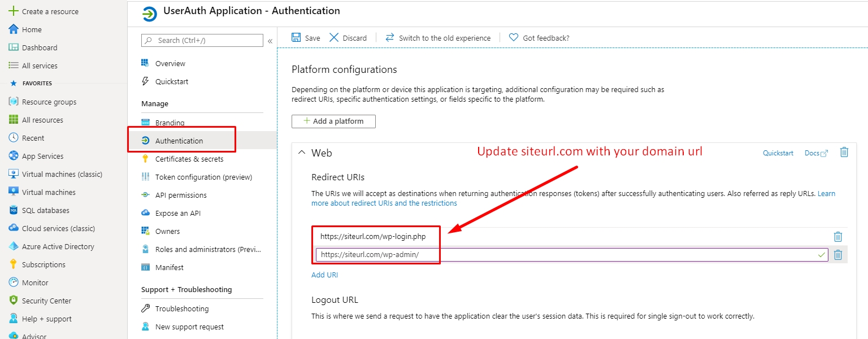Open the Docs external link
Viewport: 868px width, 339px height.
816,153
